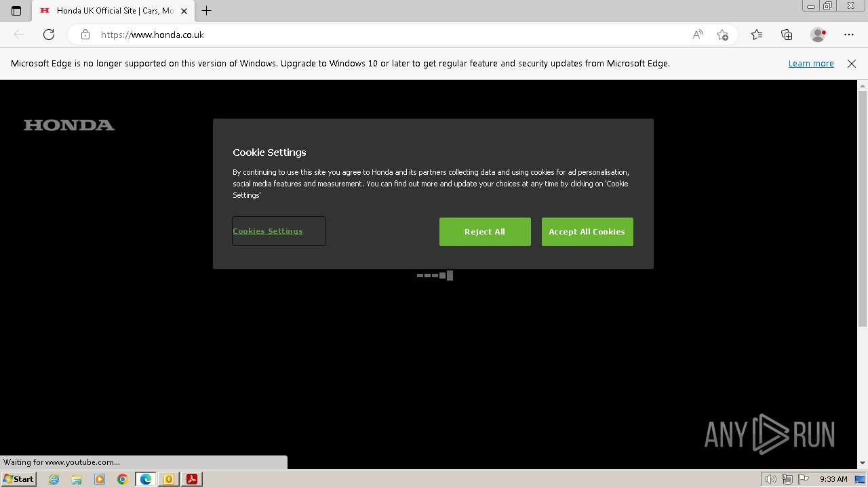Click the Honda logo
This screenshot has height=488, width=868.
tap(69, 125)
